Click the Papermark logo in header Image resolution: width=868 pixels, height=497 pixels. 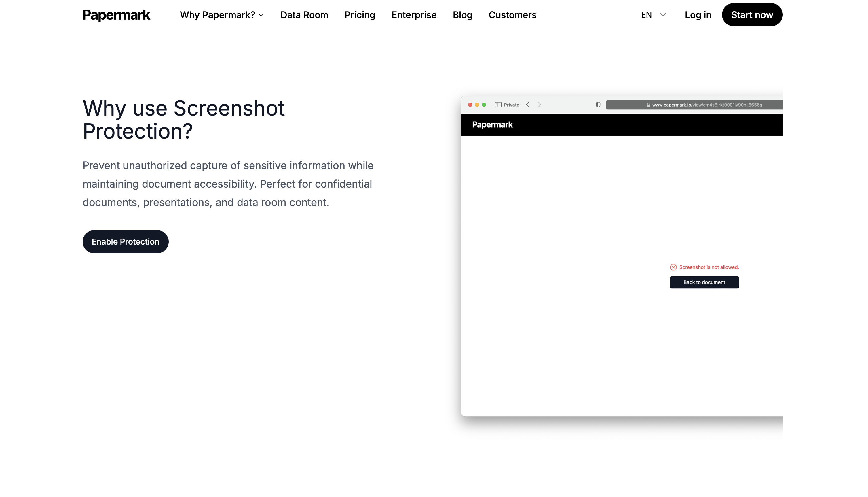116,15
